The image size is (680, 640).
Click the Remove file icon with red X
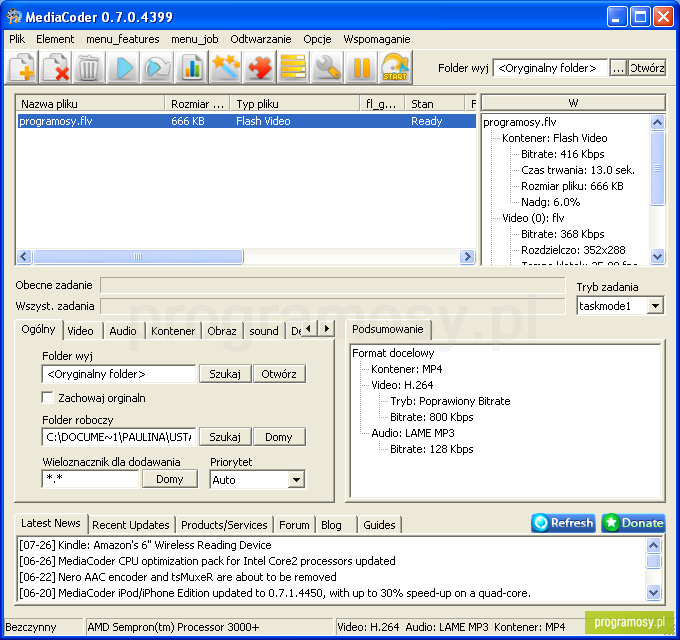coord(56,68)
